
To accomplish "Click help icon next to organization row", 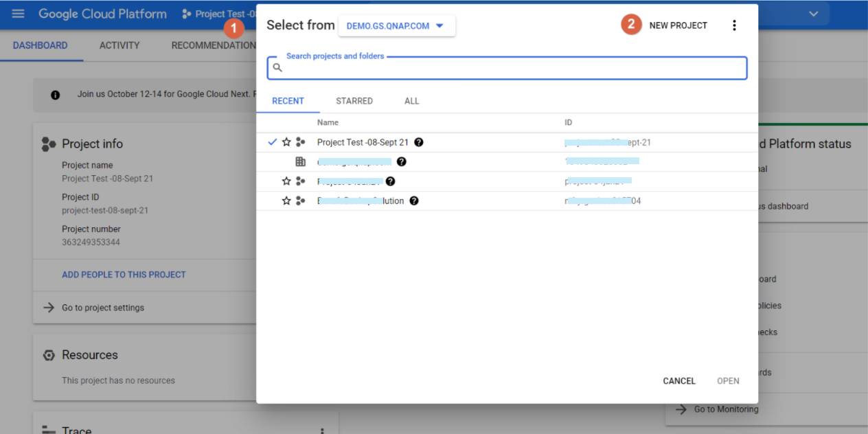I will 402,162.
